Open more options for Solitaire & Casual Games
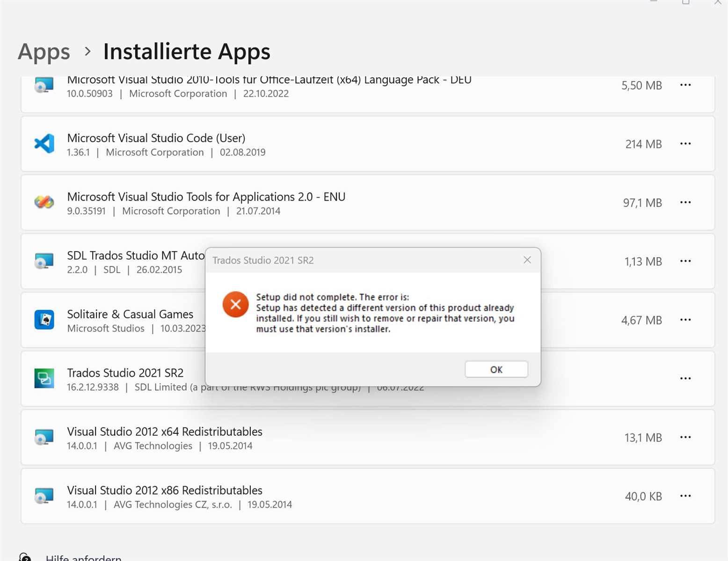 (685, 320)
